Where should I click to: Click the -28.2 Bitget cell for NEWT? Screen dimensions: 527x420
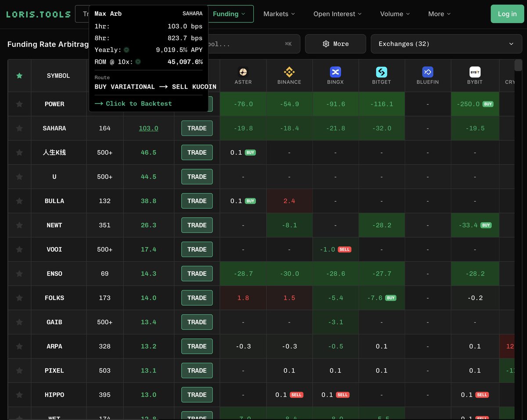(382, 225)
